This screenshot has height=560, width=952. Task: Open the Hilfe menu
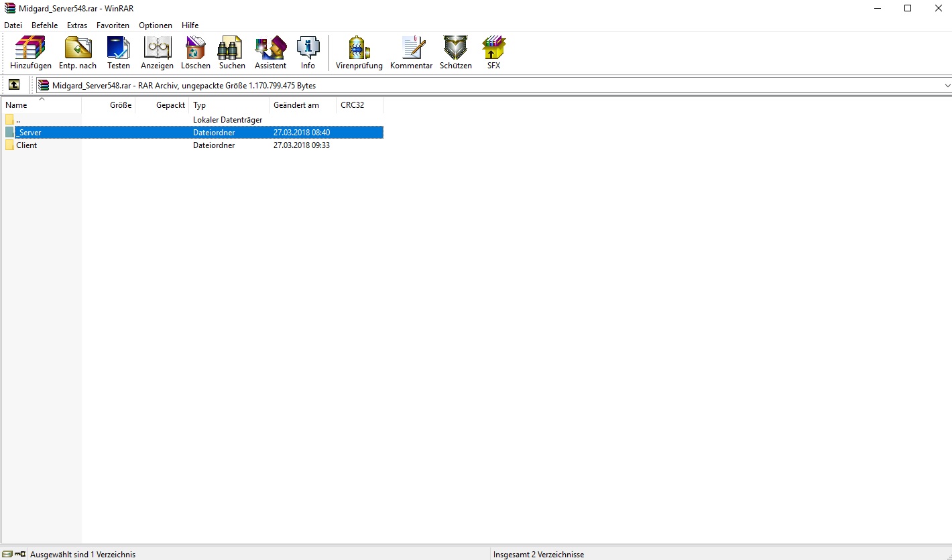[x=190, y=25]
